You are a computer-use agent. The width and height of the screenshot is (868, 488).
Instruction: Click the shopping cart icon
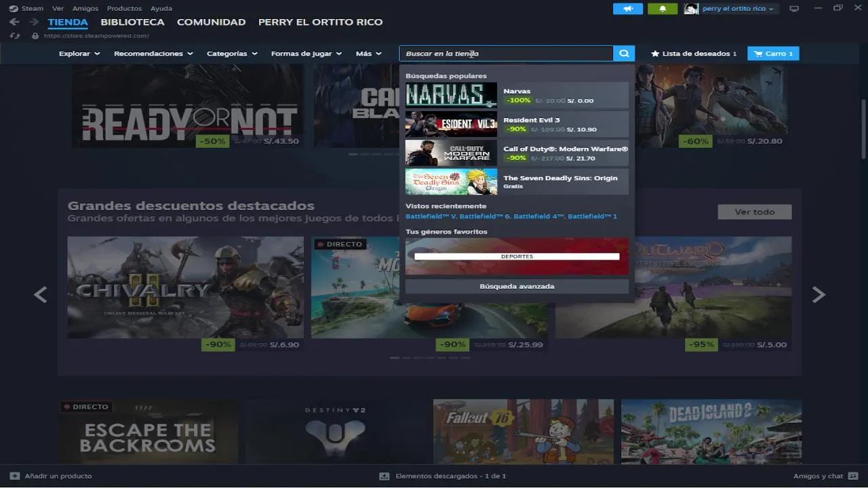[x=758, y=54]
